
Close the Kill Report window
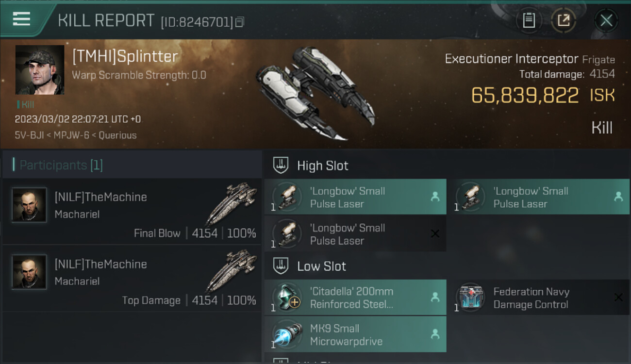pyautogui.click(x=606, y=20)
